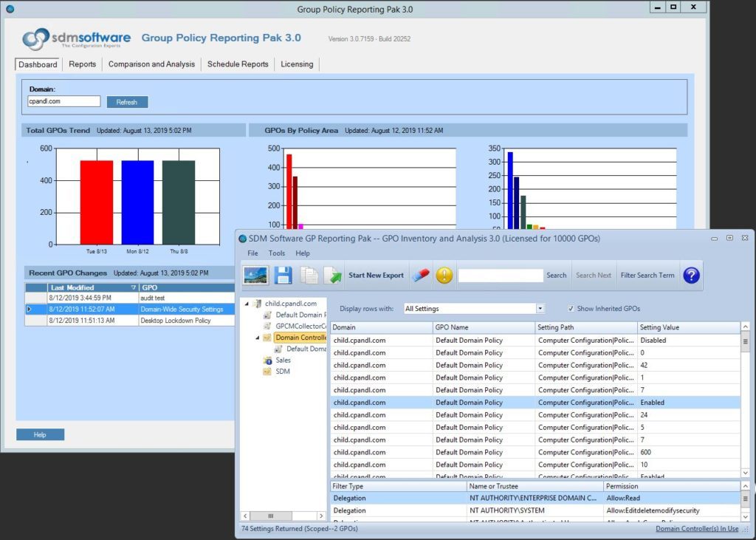Viewport: 756px width, 540px height.
Task: Click the Refresh button
Action: pos(127,102)
